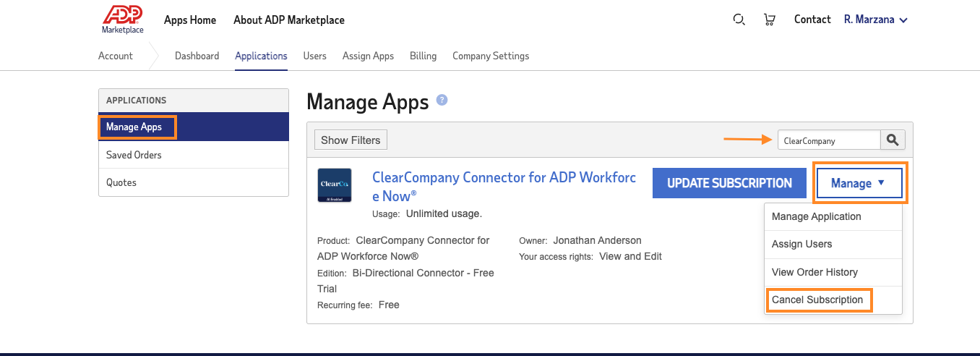
Task: Open Apps Home in top navigation
Action: [190, 20]
